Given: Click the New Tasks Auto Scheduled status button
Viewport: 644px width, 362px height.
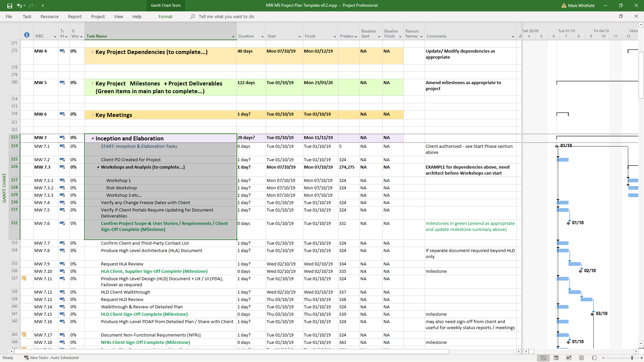Looking at the screenshot, I should (x=51, y=358).
